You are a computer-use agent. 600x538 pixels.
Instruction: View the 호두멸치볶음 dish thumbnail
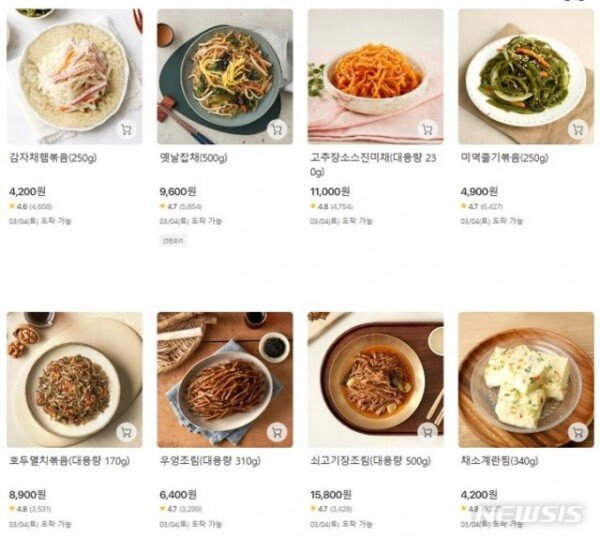pyautogui.click(x=75, y=380)
